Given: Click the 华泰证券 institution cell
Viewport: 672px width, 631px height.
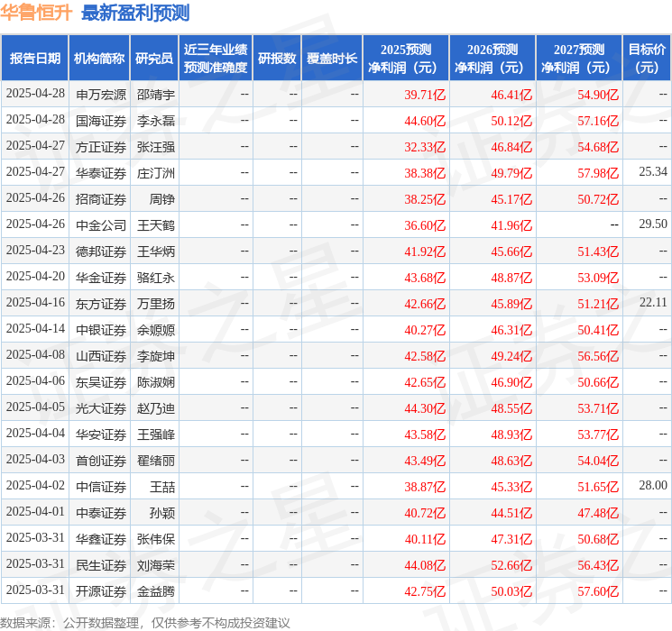Looking at the screenshot, I should [101, 173].
